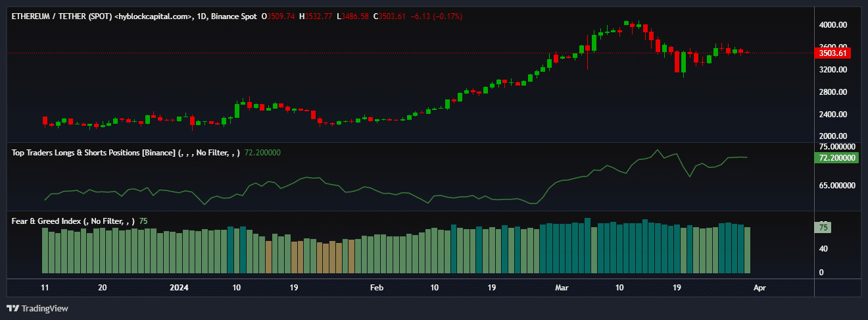The height and width of the screenshot is (320, 868).
Task: Click the Apr label on the time axis
Action: (x=759, y=288)
